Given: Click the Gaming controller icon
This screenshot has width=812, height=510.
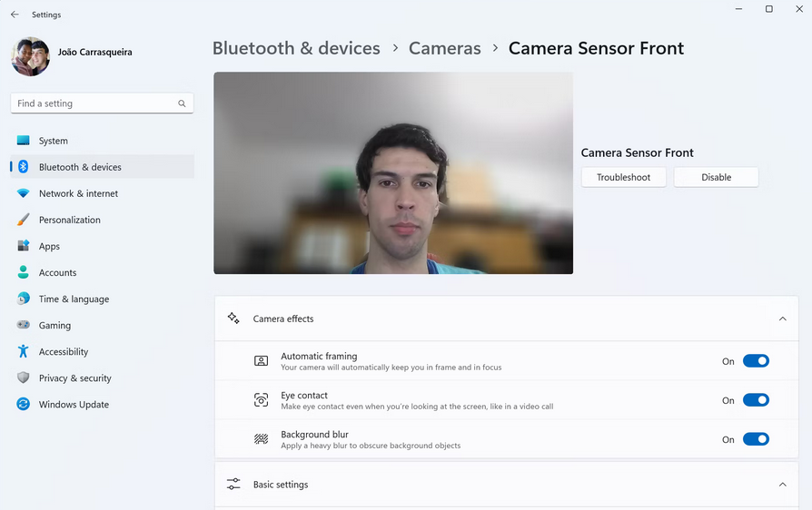Looking at the screenshot, I should [24, 325].
